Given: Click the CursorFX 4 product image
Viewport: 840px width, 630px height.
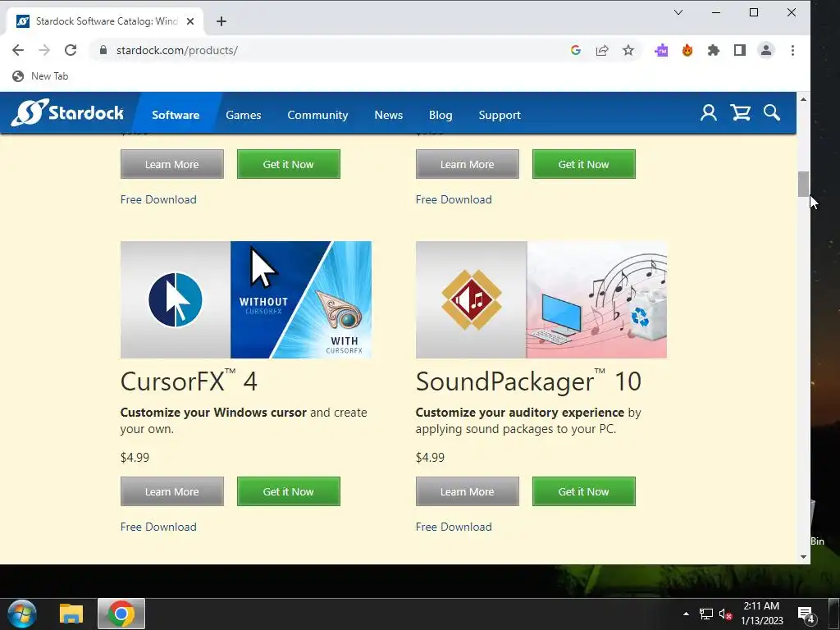Looking at the screenshot, I should [x=246, y=299].
